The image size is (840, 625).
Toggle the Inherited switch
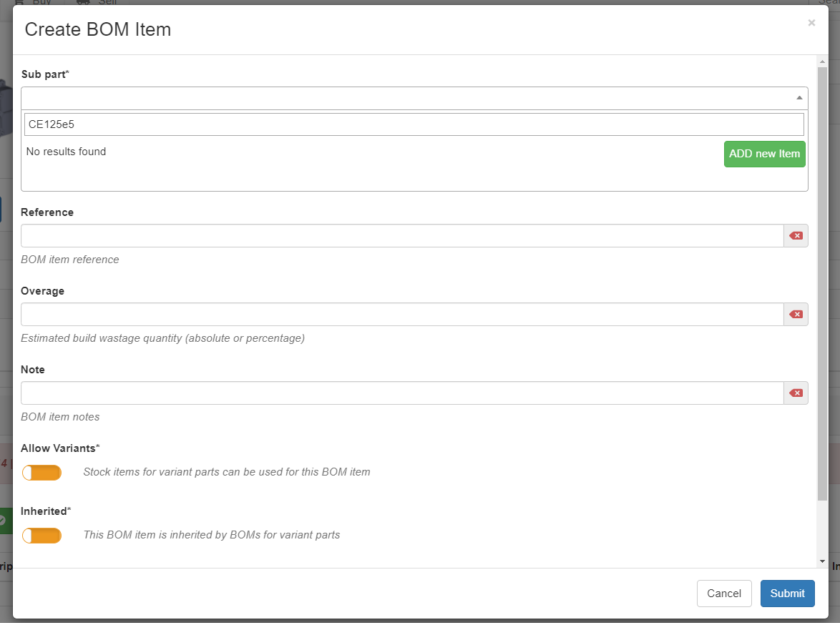41,535
